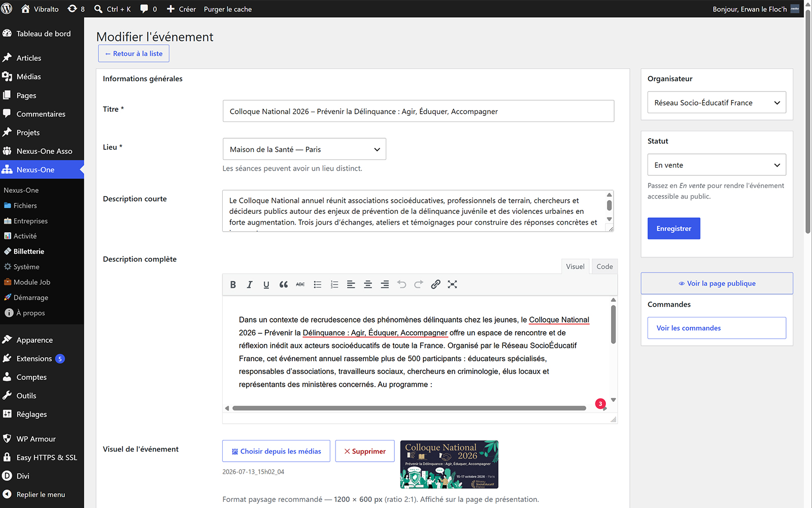The width and height of the screenshot is (812, 508).
Task: Click the redo arrow in editor
Action: (419, 284)
